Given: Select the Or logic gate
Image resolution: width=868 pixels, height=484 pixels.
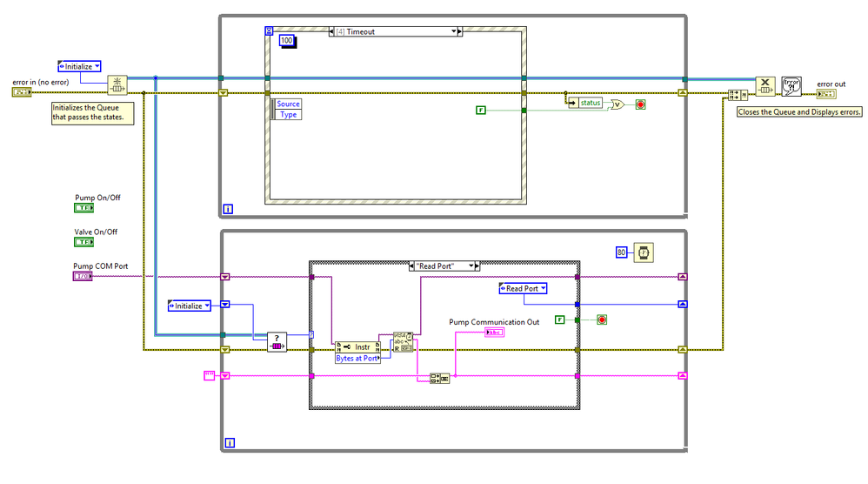Looking at the screenshot, I should coord(617,104).
